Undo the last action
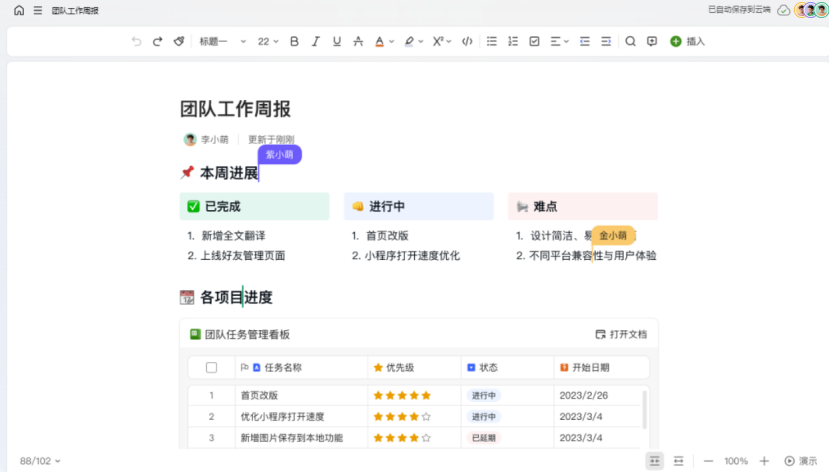Viewport: 830px width, 472px height. [137, 41]
